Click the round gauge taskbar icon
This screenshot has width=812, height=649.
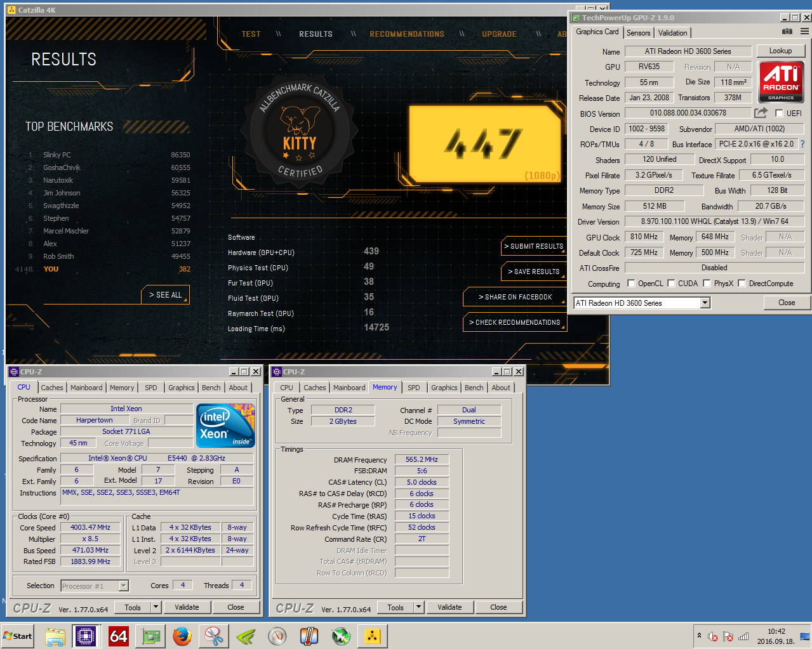pos(277,636)
